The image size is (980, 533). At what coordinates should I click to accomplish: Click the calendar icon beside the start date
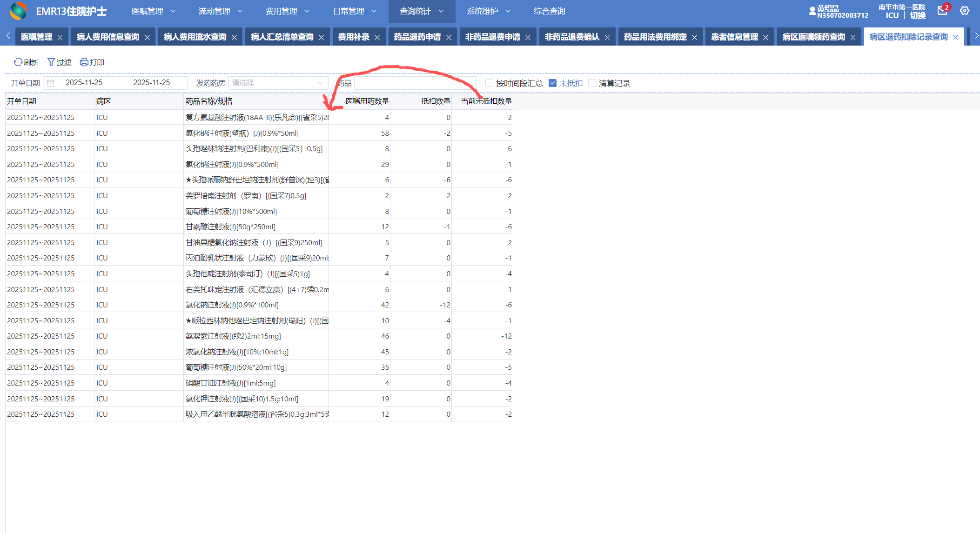(x=51, y=83)
